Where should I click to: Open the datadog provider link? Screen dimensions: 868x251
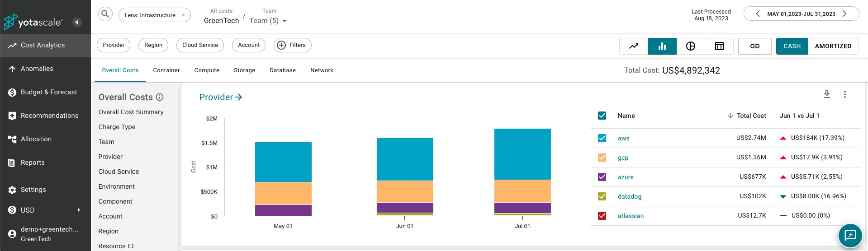pos(630,197)
